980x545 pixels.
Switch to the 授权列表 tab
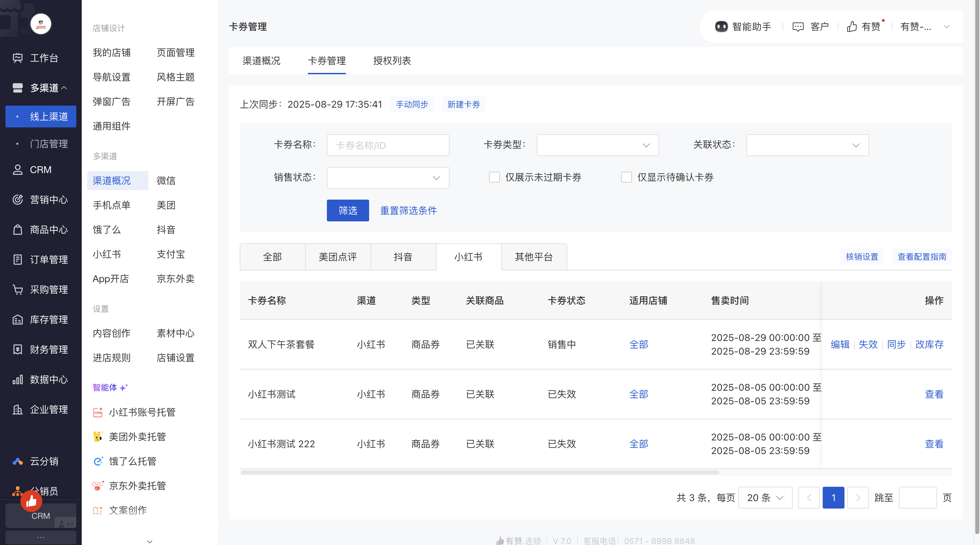tap(392, 61)
